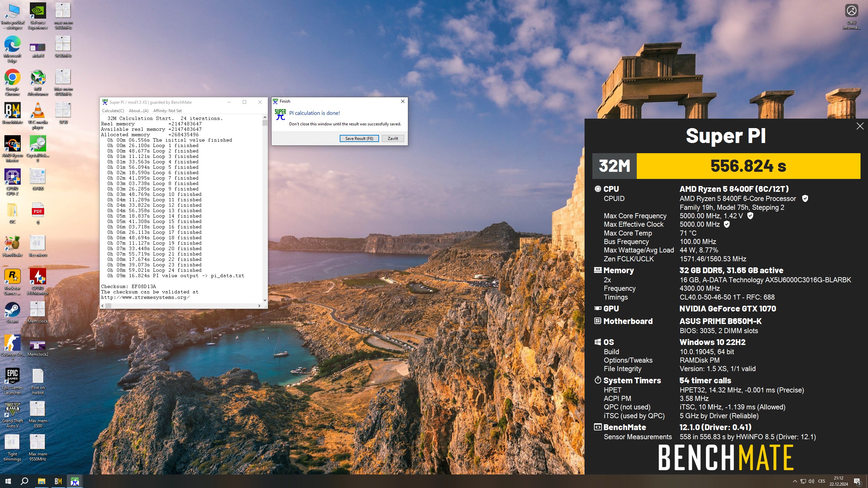Viewport: 868px width, 488px height.
Task: Select the PDF file on the desktop
Action: 38,213
